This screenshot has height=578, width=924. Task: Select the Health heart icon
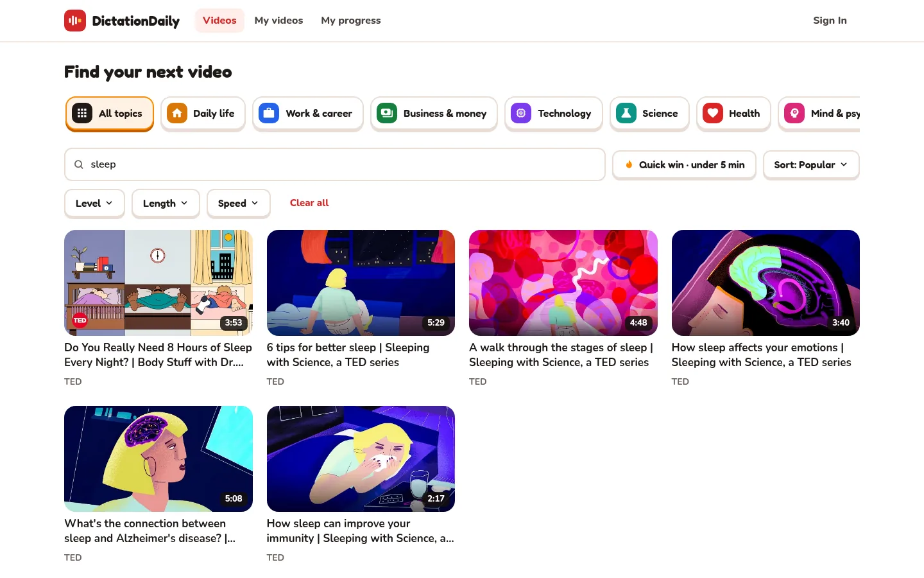713,113
